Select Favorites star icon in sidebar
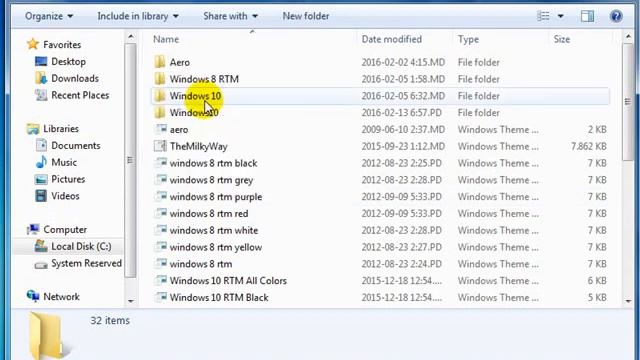 33,44
